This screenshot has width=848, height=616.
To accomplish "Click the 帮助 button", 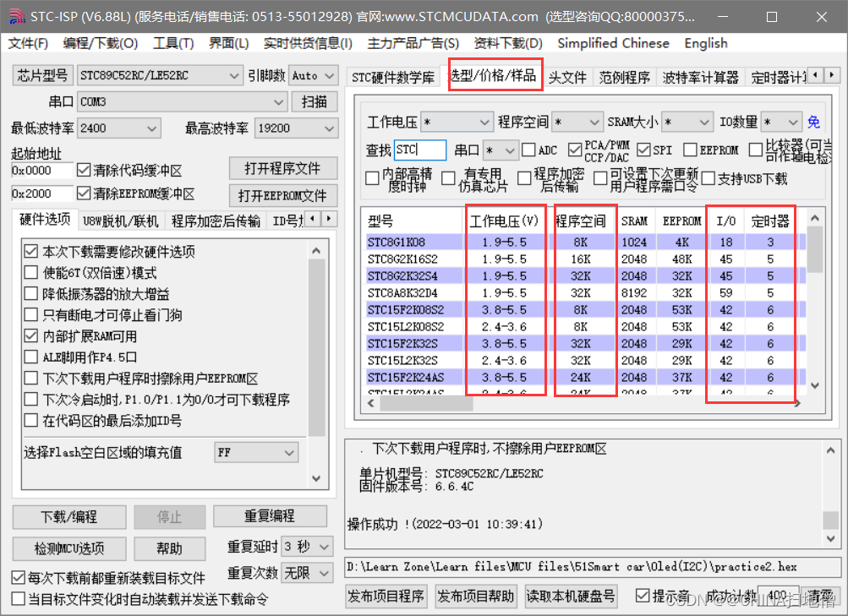I will coord(170,548).
